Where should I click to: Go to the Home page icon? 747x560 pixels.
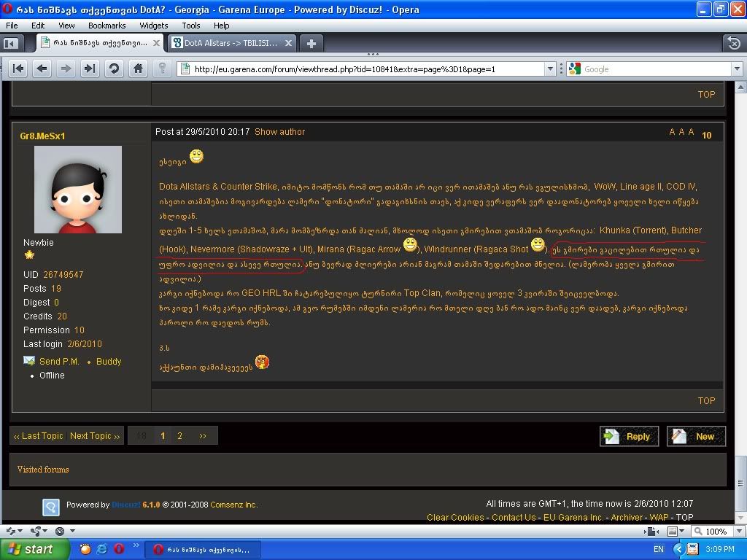click(x=138, y=69)
